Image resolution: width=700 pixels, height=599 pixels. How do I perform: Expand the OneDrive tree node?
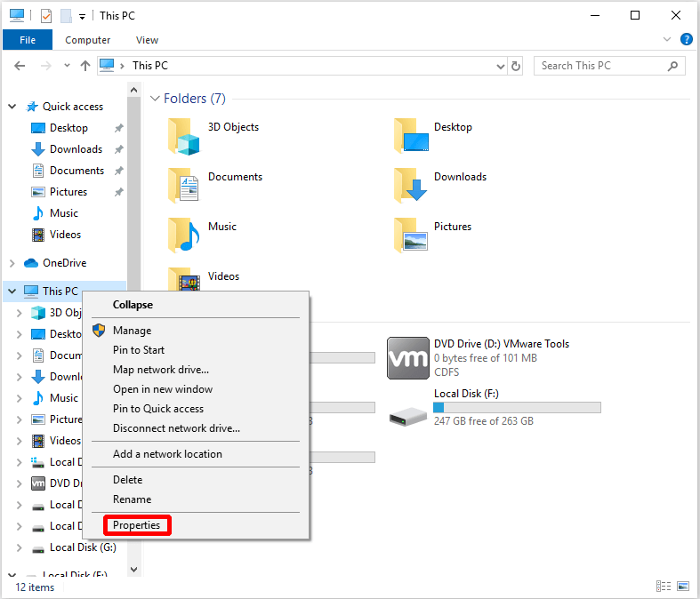[12, 263]
